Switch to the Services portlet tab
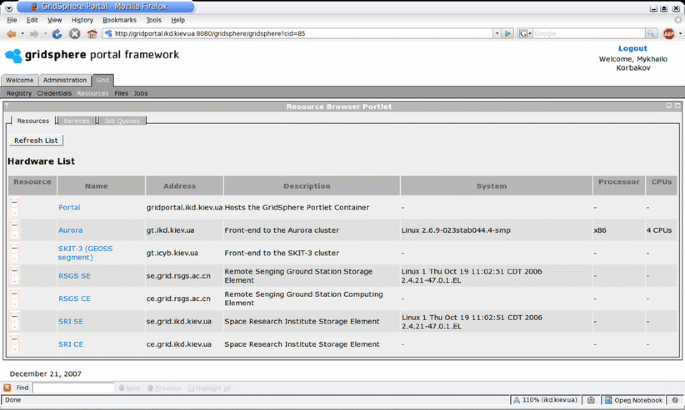Screen dimensions: 685x410 (76, 121)
